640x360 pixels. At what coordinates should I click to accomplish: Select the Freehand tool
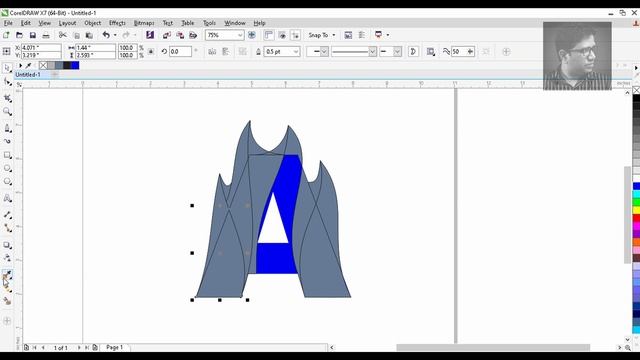(7, 128)
